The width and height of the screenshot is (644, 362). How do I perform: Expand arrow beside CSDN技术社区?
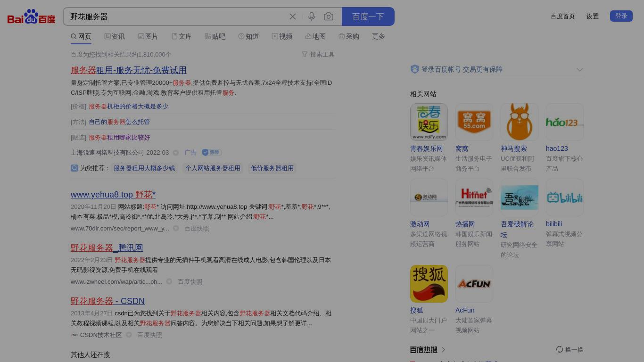(129, 335)
